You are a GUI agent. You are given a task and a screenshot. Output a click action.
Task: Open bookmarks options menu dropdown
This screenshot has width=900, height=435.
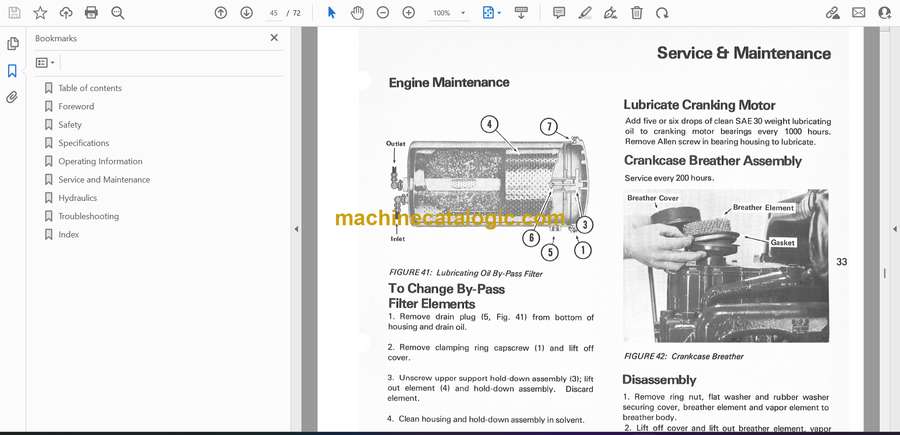tap(45, 63)
